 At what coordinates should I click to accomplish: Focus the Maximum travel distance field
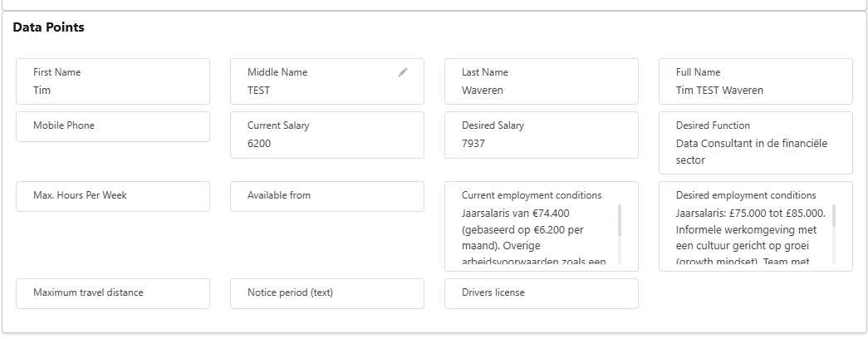point(112,293)
